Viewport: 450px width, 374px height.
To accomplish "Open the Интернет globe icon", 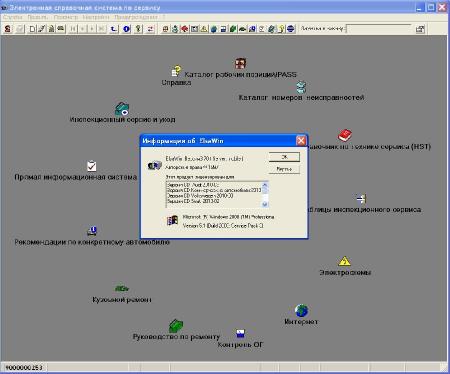I will (301, 311).
